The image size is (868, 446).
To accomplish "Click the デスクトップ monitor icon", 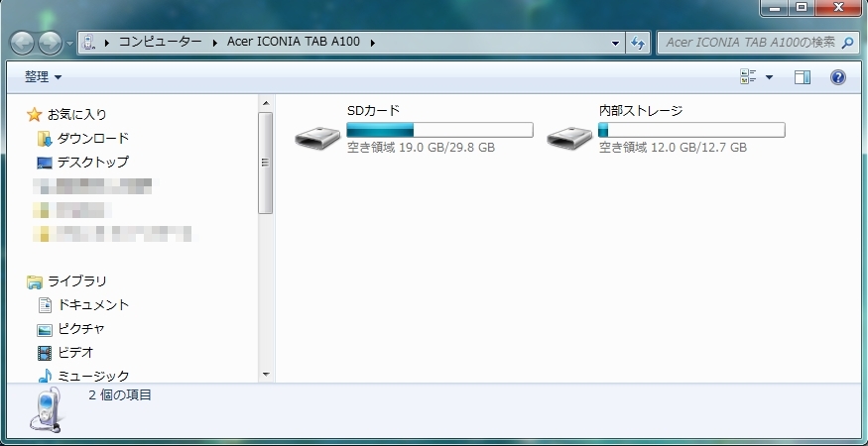I will click(x=45, y=163).
